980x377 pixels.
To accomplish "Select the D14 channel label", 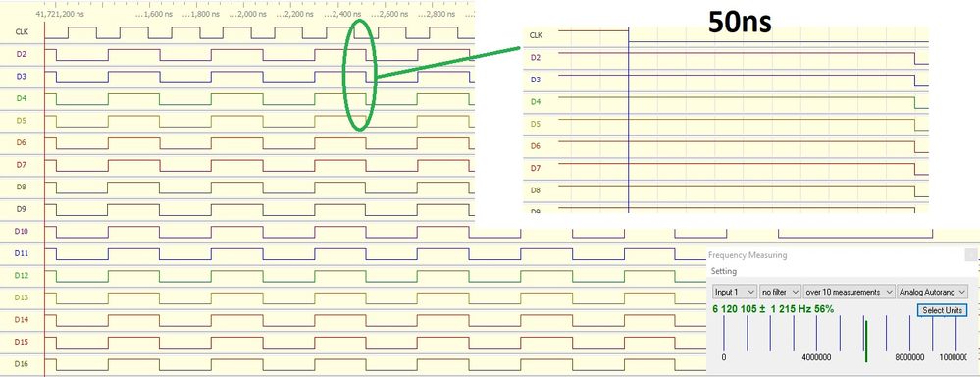I will pyautogui.click(x=22, y=319).
